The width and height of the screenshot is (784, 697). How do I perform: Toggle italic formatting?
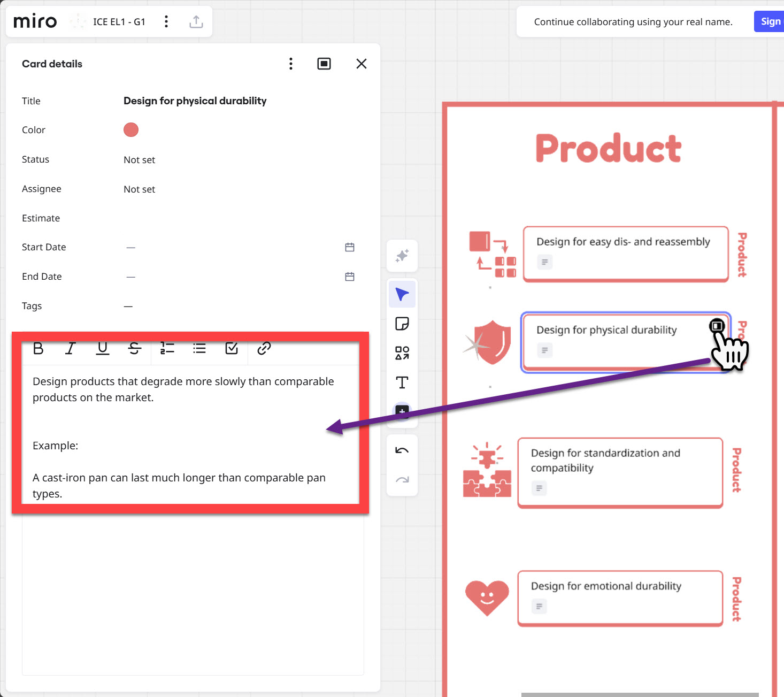point(70,349)
